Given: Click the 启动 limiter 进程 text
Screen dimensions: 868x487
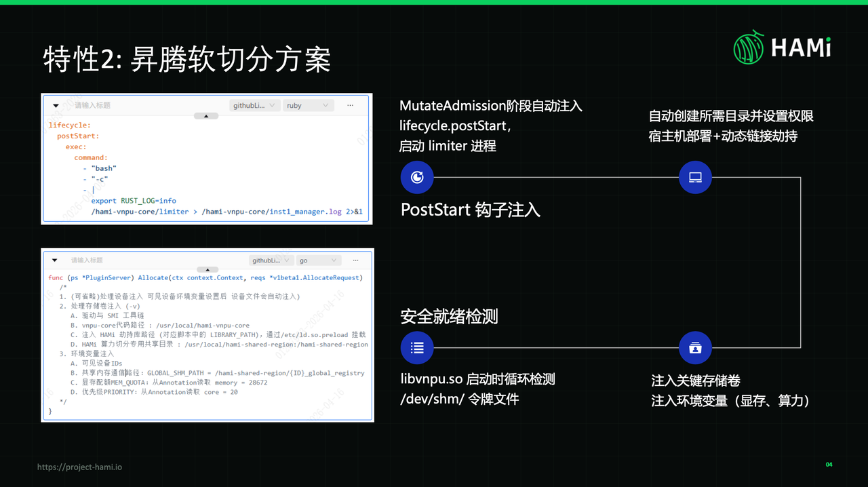Looking at the screenshot, I should 448,145.
